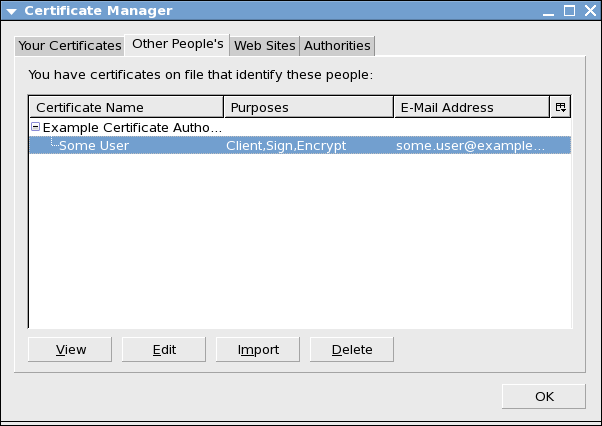The width and height of the screenshot is (602, 426).
Task: Close the Certificate Manager window
Action: [x=590, y=11]
